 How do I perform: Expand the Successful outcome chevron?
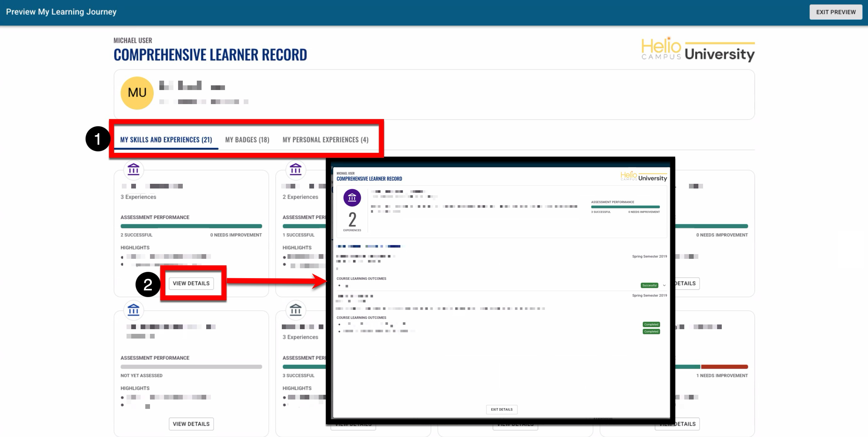(x=664, y=285)
